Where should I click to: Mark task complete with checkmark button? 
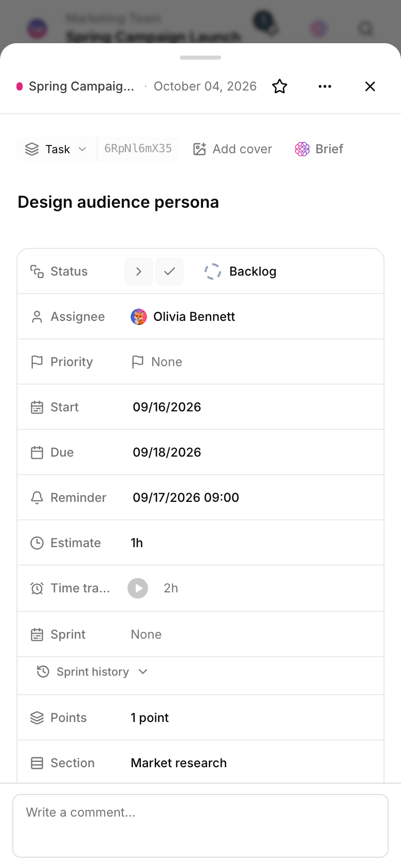click(170, 272)
